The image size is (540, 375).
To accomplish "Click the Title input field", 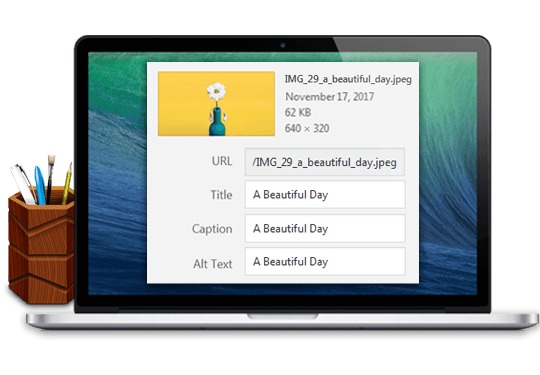I will click(x=325, y=195).
